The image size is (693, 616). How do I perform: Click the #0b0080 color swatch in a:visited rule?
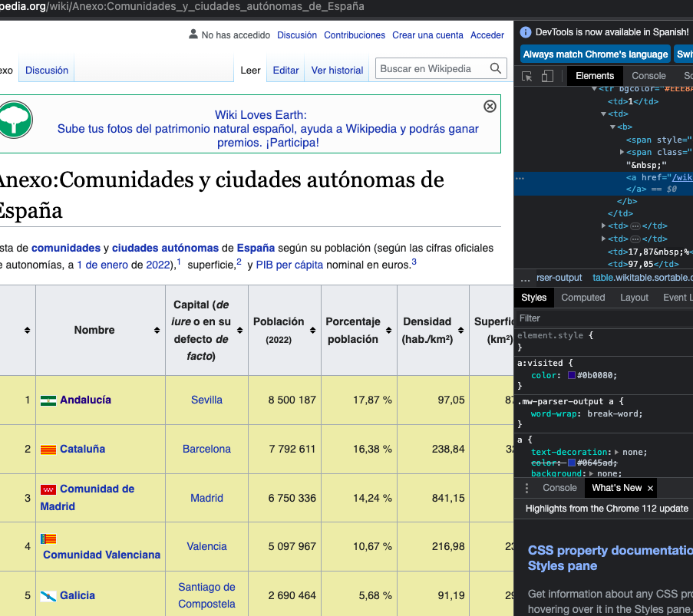[570, 375]
